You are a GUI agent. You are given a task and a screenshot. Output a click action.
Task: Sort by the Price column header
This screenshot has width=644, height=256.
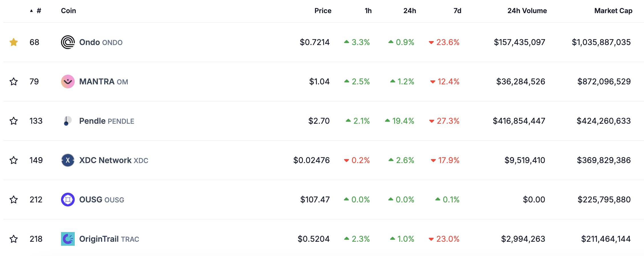pos(323,11)
